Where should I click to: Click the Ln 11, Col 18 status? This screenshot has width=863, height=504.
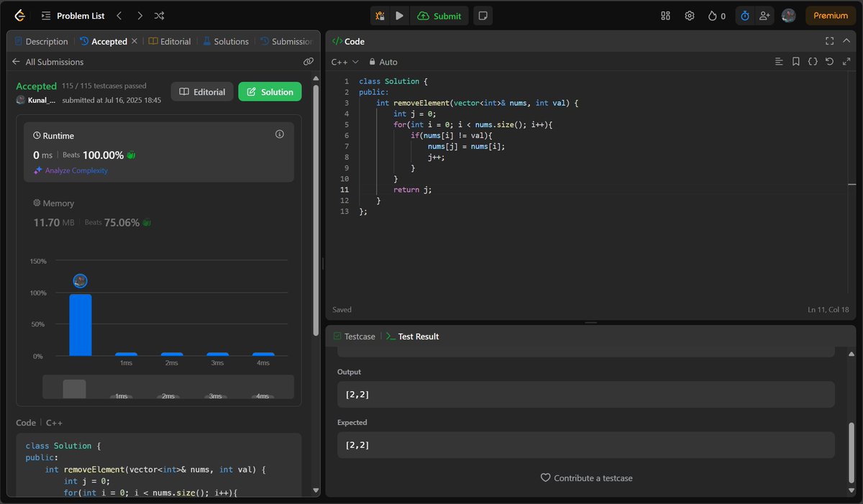click(x=830, y=310)
